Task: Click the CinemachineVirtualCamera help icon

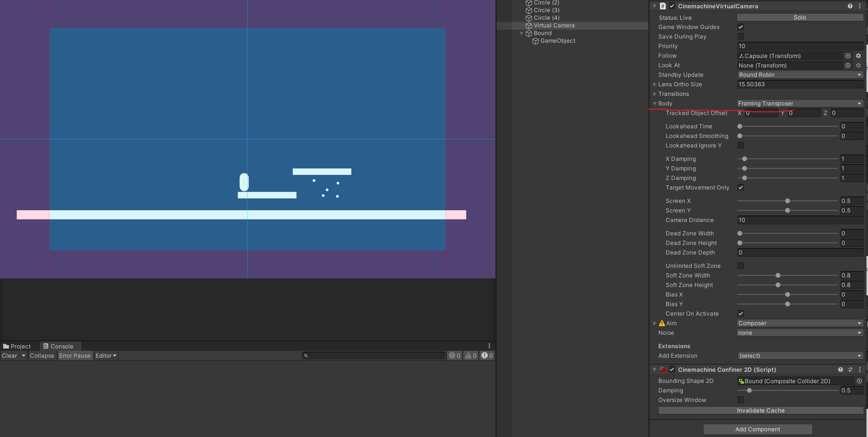Action: pos(850,6)
